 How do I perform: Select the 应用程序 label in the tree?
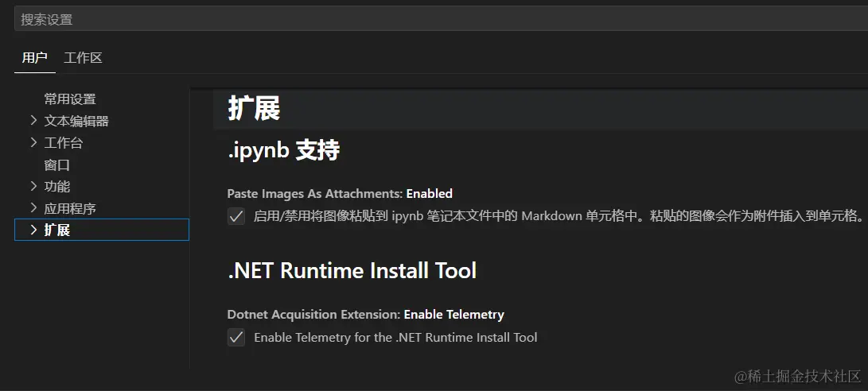(70, 209)
